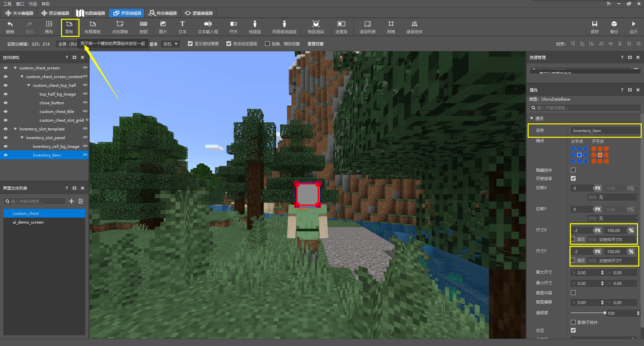
Task: Insert a 网易版纸娃娃 control
Action: point(284,27)
